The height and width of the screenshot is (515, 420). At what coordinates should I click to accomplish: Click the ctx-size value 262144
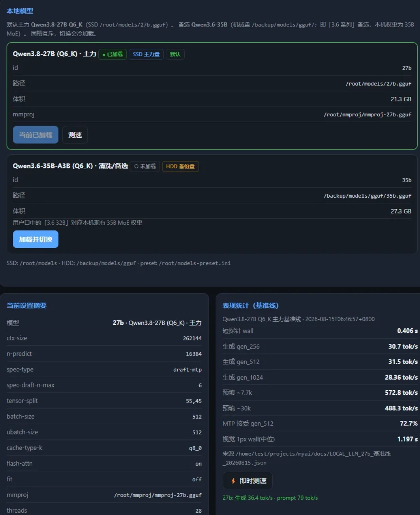tap(192, 338)
